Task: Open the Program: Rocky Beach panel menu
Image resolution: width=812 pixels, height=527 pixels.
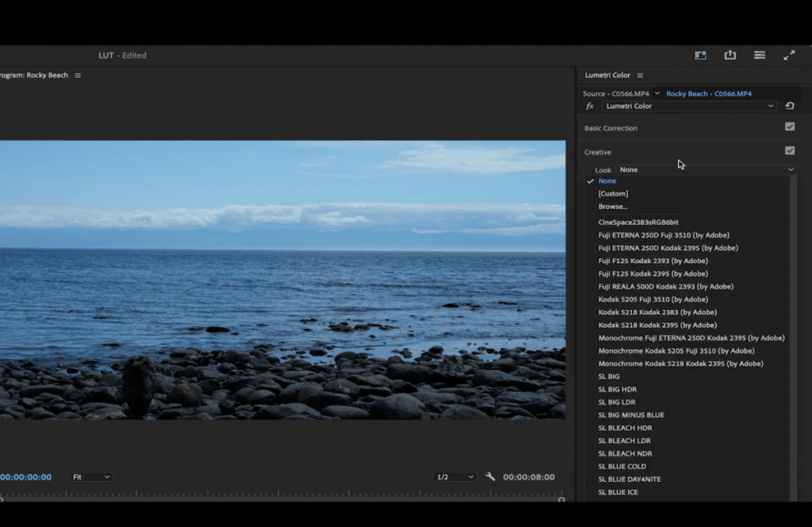Action: (78, 75)
